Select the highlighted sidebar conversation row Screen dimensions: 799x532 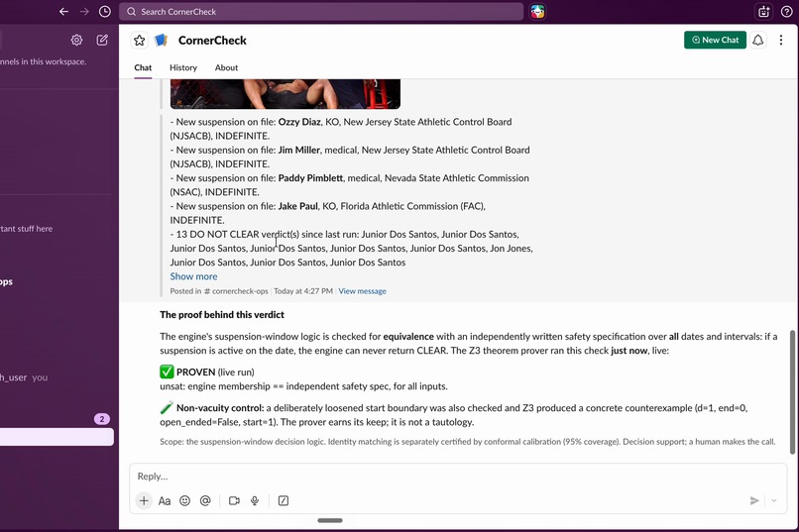tap(57, 437)
